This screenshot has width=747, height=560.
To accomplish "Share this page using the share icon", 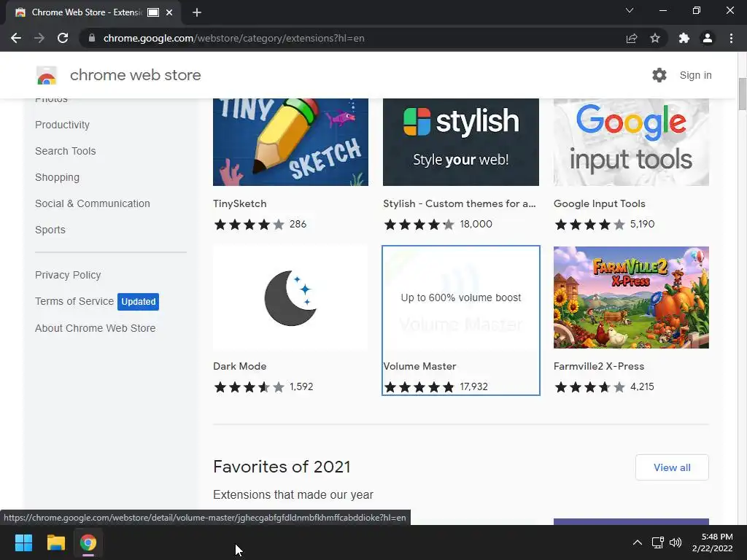I will tap(632, 38).
